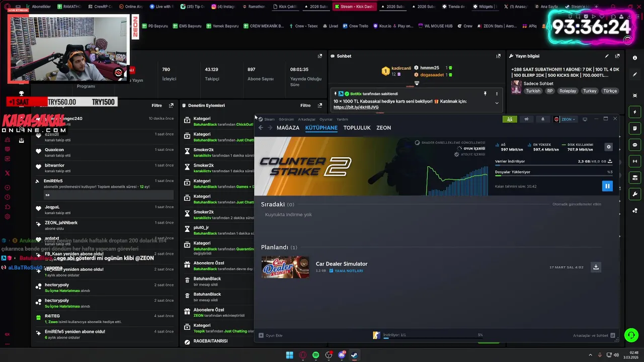
Task: Switch Steam to Big Picture mode icon
Action: pos(585,119)
